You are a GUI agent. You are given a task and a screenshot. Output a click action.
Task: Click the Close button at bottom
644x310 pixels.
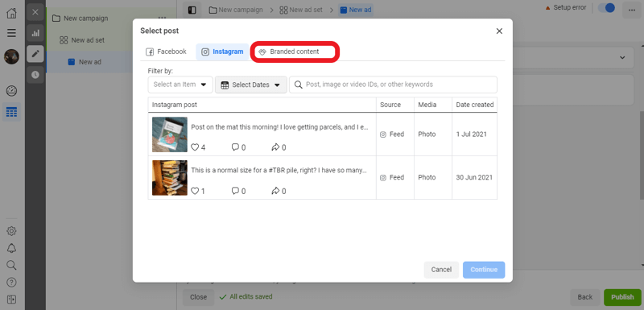click(x=198, y=297)
